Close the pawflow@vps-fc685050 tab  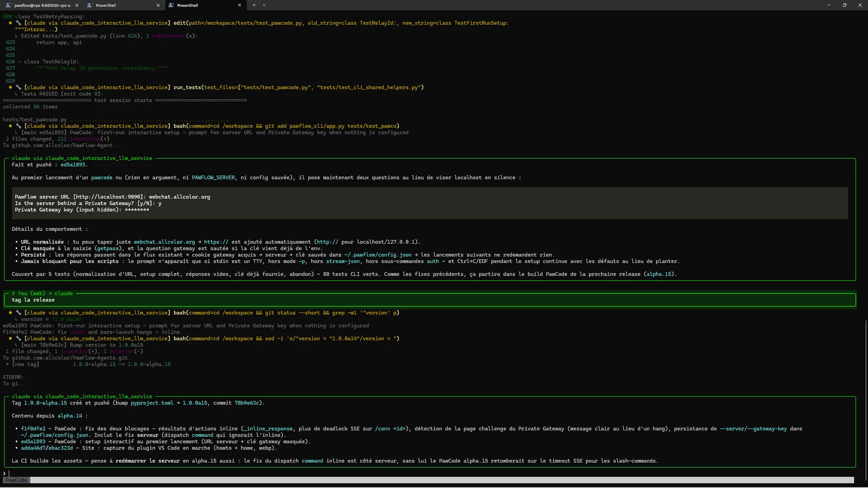[x=76, y=5]
